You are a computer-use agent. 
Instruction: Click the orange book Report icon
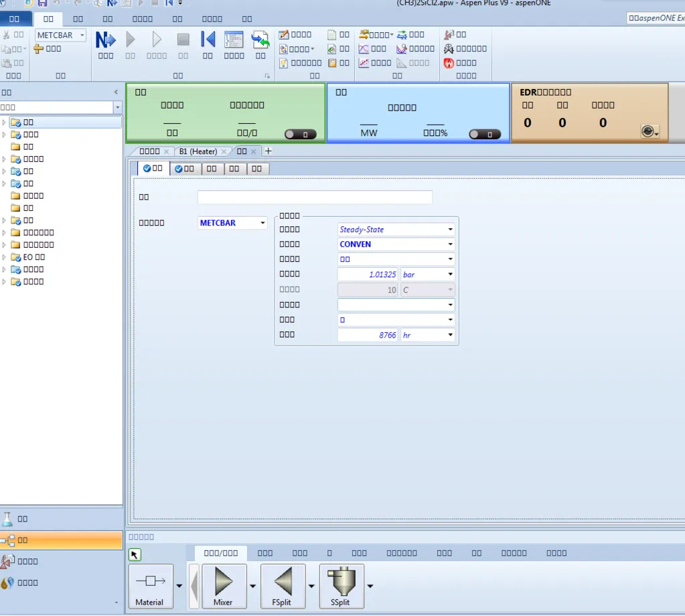332,63
